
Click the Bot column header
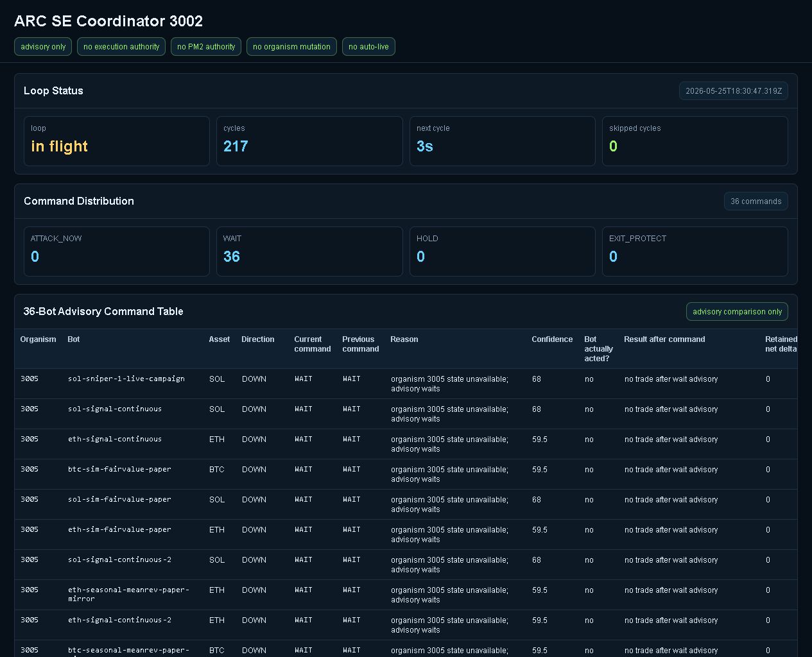pyautogui.click(x=74, y=339)
